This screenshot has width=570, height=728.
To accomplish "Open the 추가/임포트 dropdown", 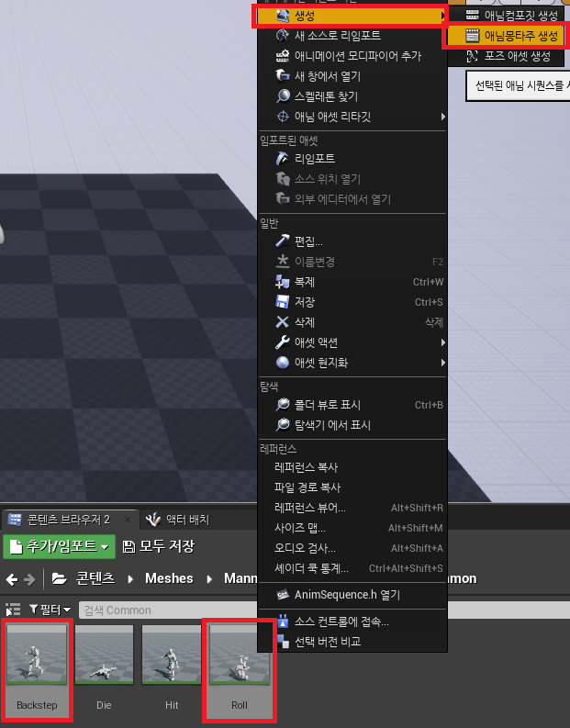I will [59, 546].
